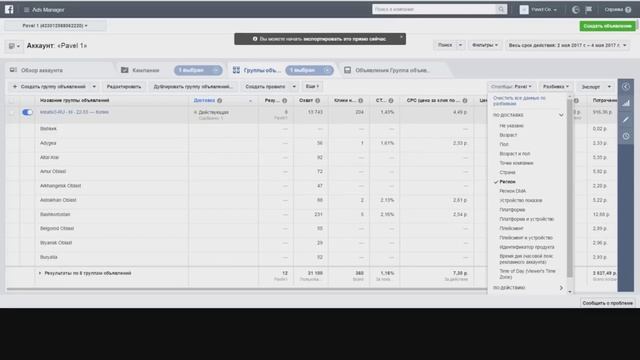Open the edit pencil icon in side panel

point(626,120)
